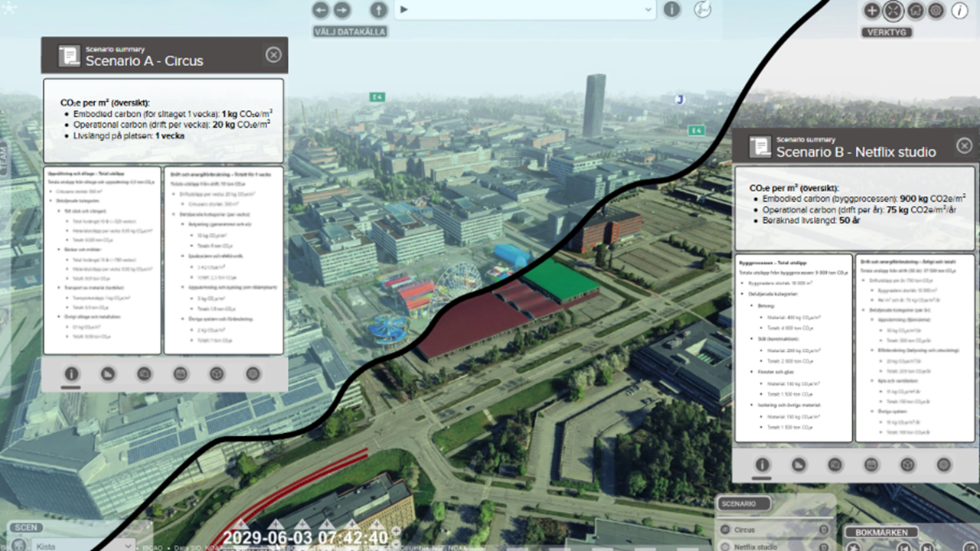Toggle the visibility icon for Netflix studio
The width and height of the screenshot is (980, 551).
(724, 546)
